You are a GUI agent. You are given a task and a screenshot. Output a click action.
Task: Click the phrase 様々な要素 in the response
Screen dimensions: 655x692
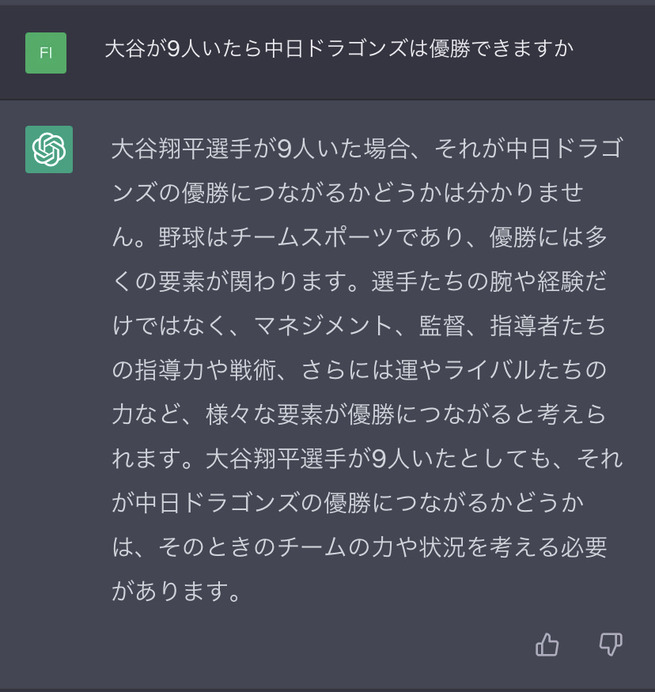pos(264,414)
